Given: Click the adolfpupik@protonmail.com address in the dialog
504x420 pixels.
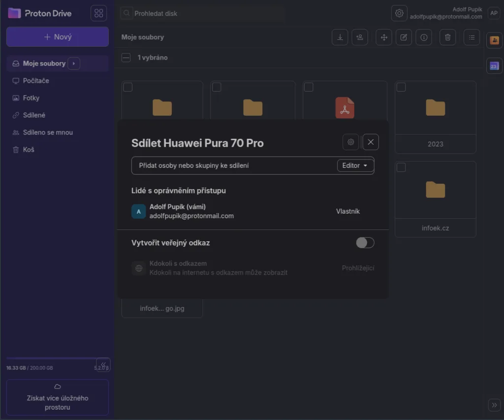Looking at the screenshot, I should click(191, 216).
